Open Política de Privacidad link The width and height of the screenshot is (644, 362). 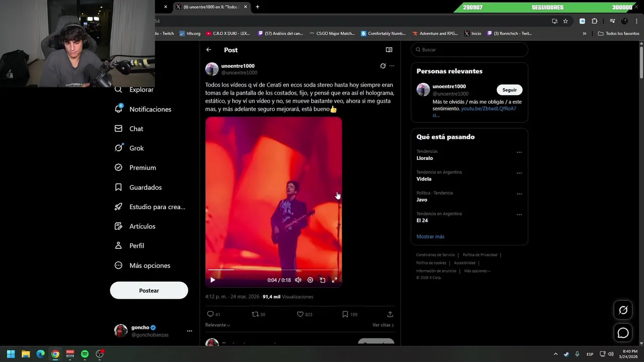pos(480,255)
